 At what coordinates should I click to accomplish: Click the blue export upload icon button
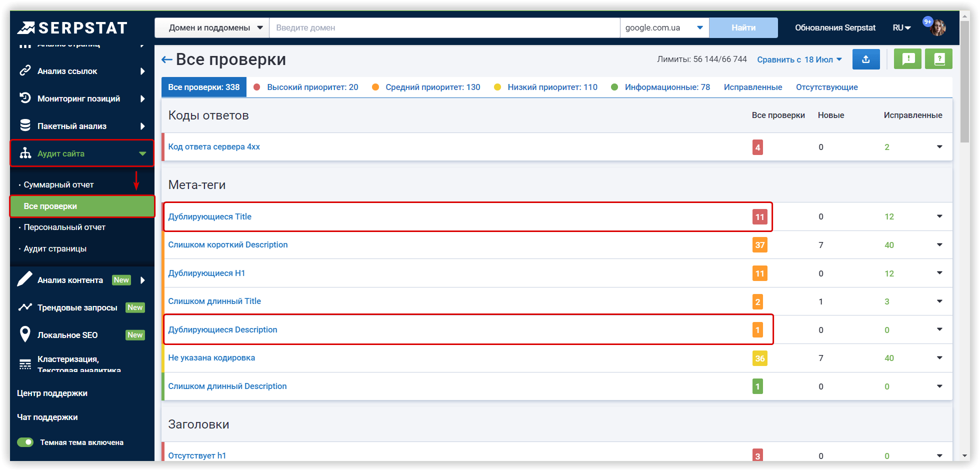(x=865, y=59)
